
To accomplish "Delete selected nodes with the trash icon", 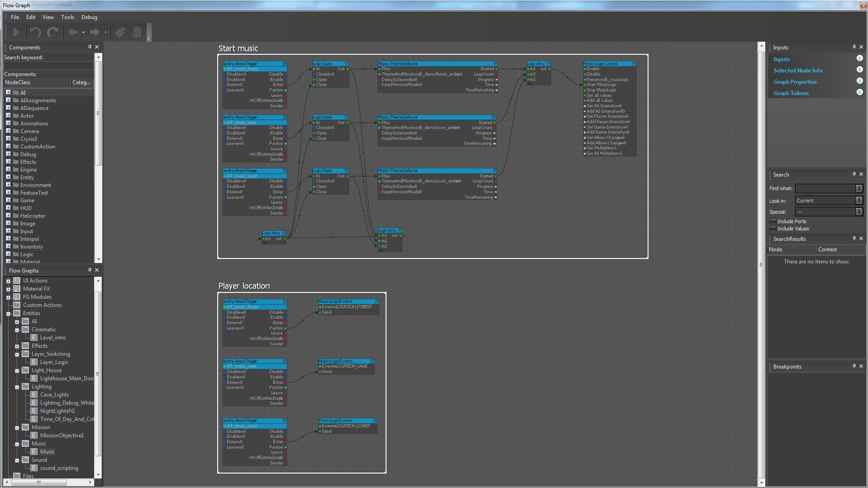I will (x=137, y=32).
